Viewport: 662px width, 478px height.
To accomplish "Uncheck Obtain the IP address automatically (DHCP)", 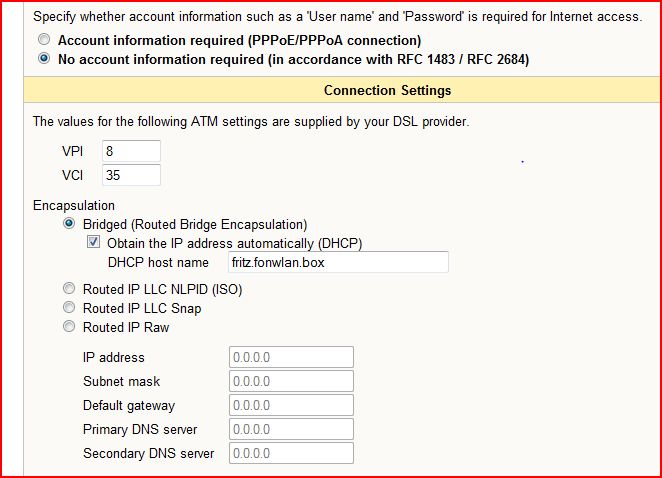I will 93,242.
